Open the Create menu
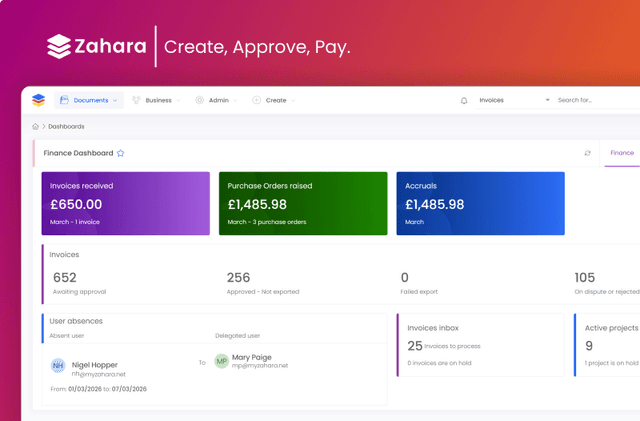 (274, 100)
